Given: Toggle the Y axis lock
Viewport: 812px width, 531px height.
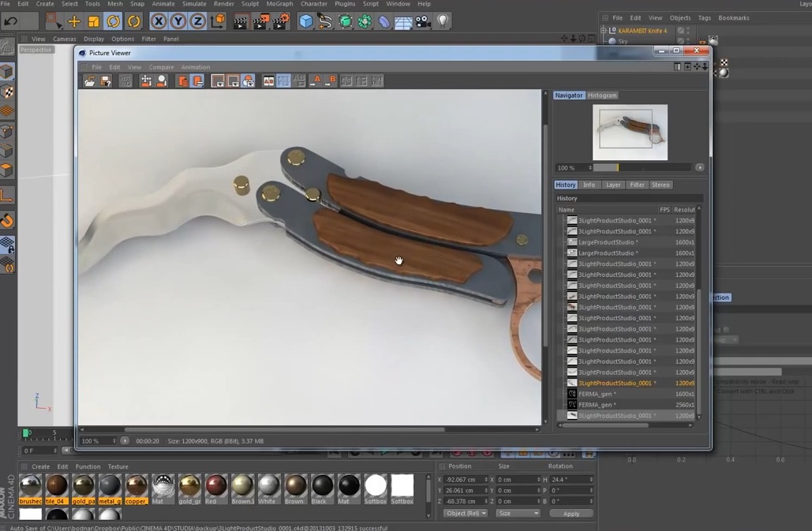Looking at the screenshot, I should 178,21.
